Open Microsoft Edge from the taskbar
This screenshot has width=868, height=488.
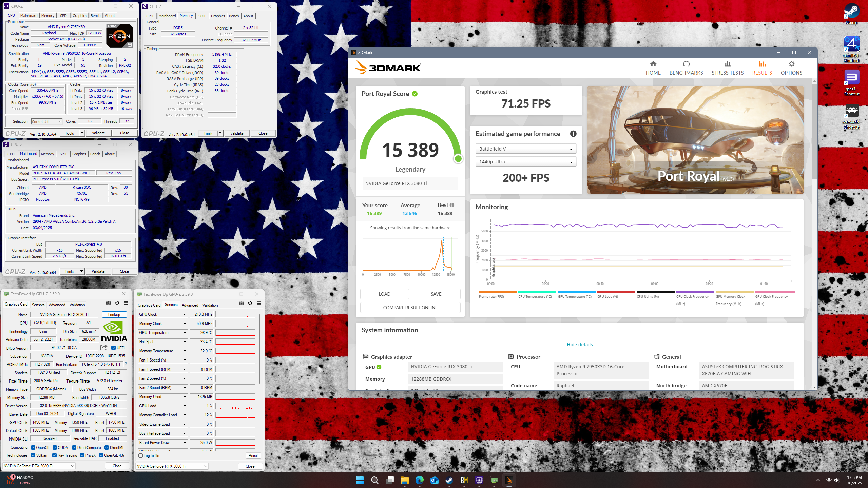[x=419, y=480]
